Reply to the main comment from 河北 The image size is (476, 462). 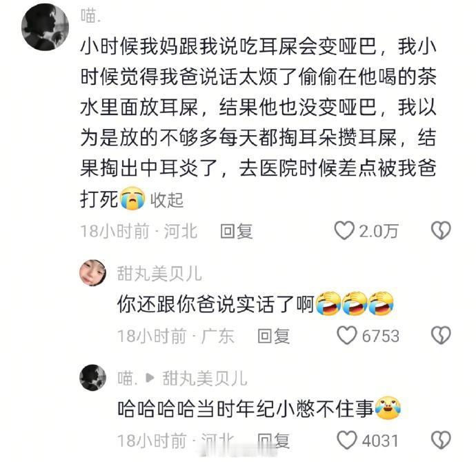(x=236, y=231)
